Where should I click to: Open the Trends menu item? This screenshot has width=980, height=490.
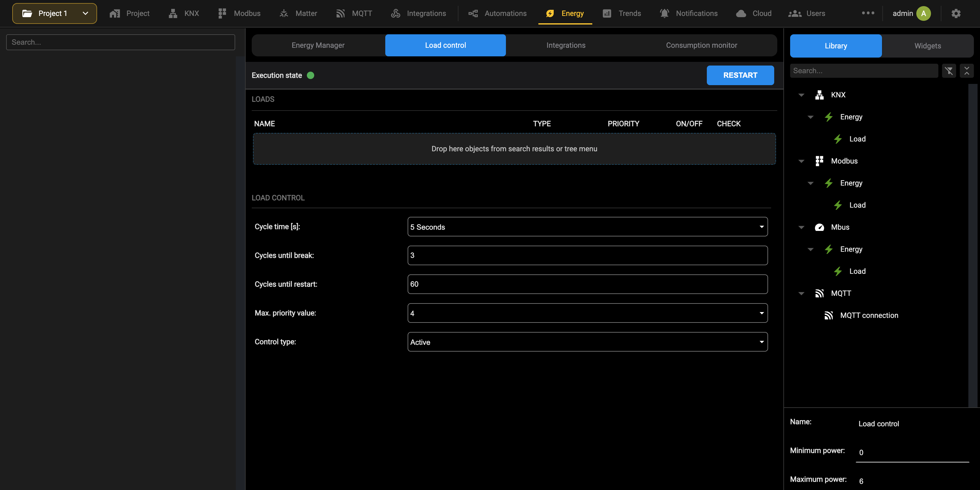(x=622, y=13)
